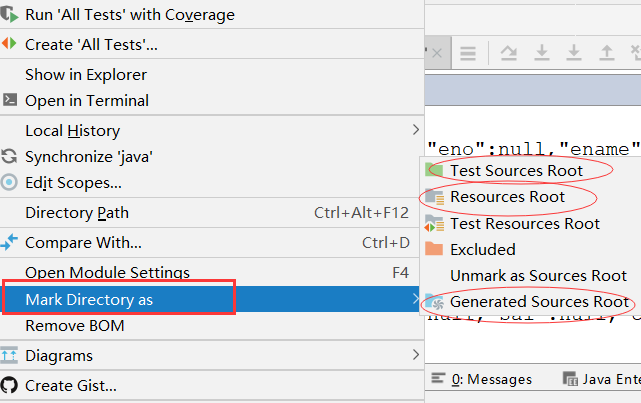Click the Step Out upward arrow icon
This screenshot has height=403, width=641.
click(607, 53)
